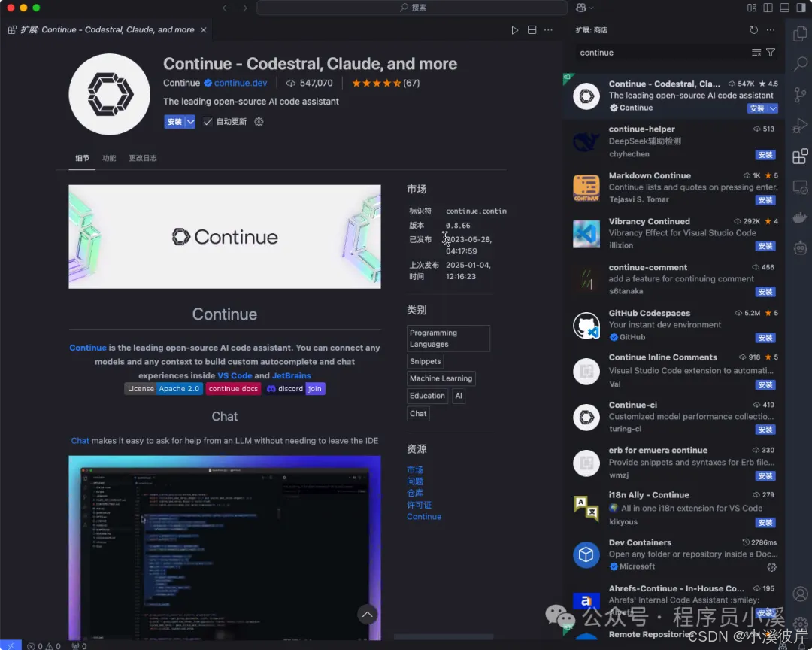Viewport: 812px width, 650px height.
Task: Install the Continue extension from detail page
Action: (x=175, y=122)
